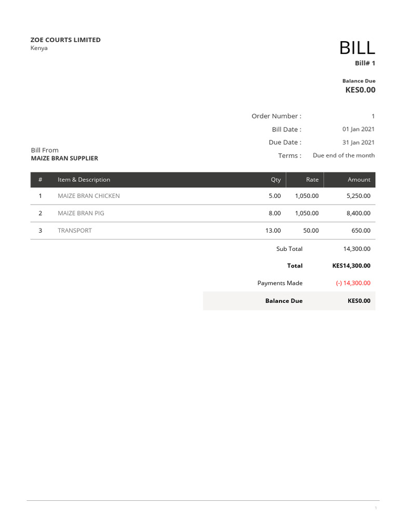Screen dimensions: 399x532
Task: Select the Bill# 1 label
Action: tap(365, 63)
